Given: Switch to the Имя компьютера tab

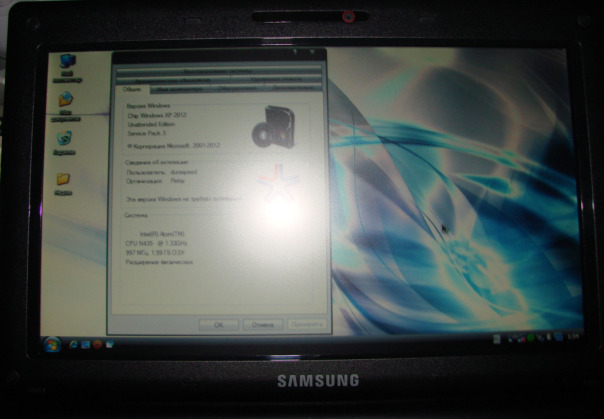Looking at the screenshot, I should click(x=180, y=89).
